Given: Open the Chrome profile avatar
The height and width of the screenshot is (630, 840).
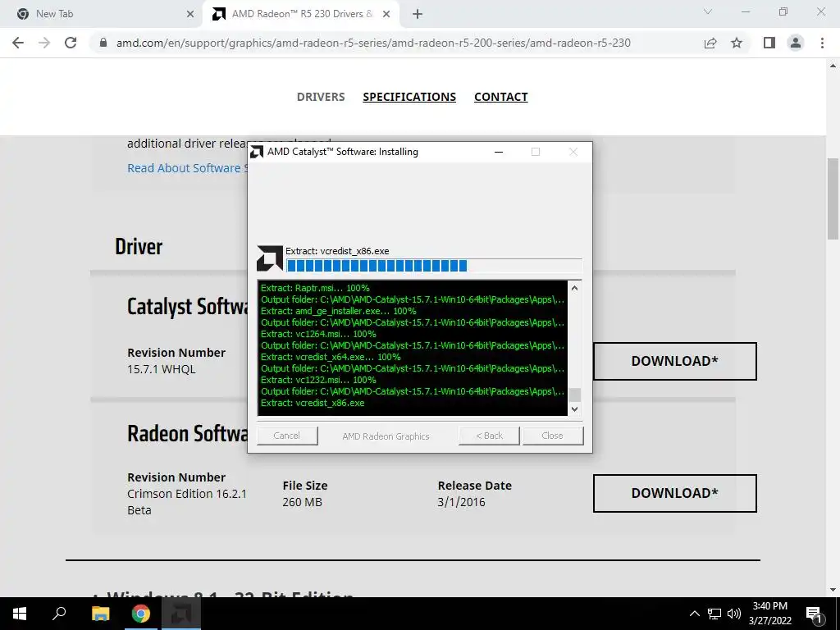Looking at the screenshot, I should coord(796,43).
